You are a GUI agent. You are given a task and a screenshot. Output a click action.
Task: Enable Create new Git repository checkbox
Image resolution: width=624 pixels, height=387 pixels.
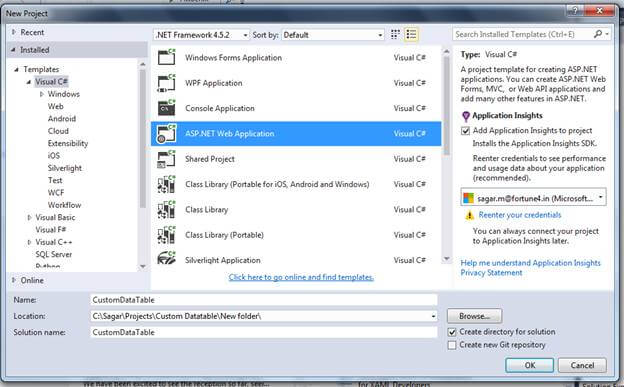(x=452, y=345)
